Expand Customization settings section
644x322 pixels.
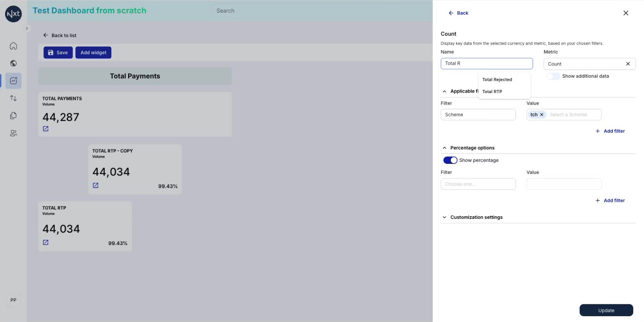[444, 217]
